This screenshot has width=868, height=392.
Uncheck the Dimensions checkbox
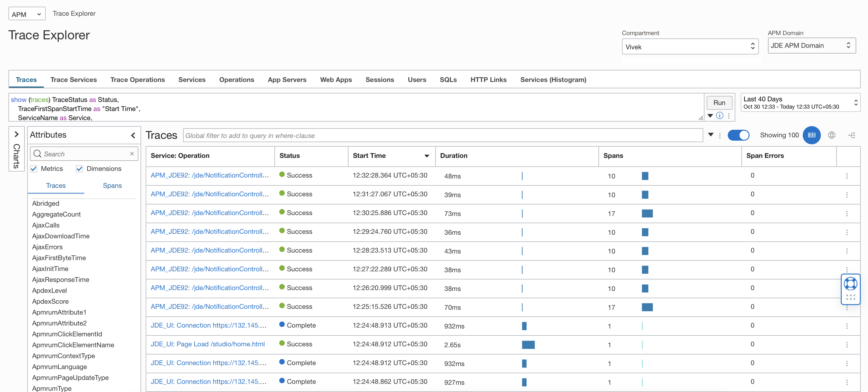[79, 169]
